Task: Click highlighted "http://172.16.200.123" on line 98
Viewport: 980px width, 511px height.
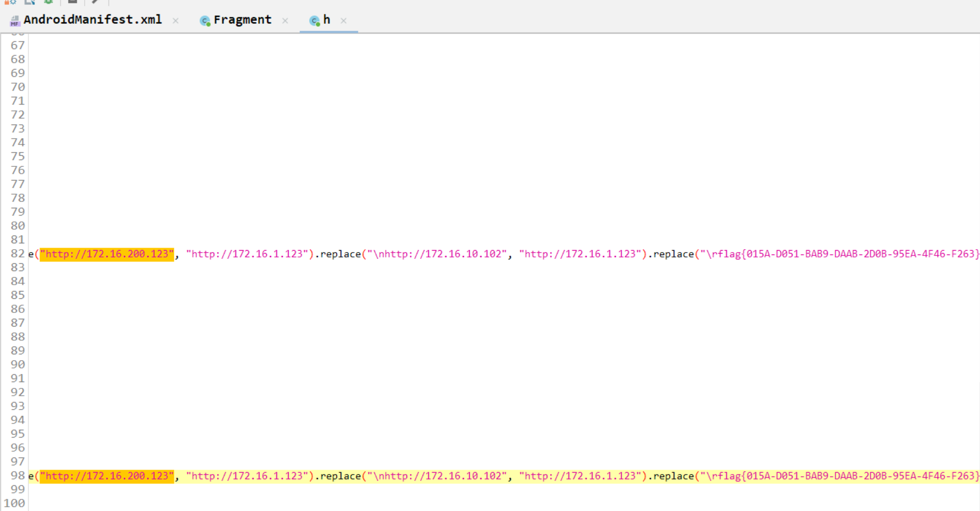Action: (107, 476)
